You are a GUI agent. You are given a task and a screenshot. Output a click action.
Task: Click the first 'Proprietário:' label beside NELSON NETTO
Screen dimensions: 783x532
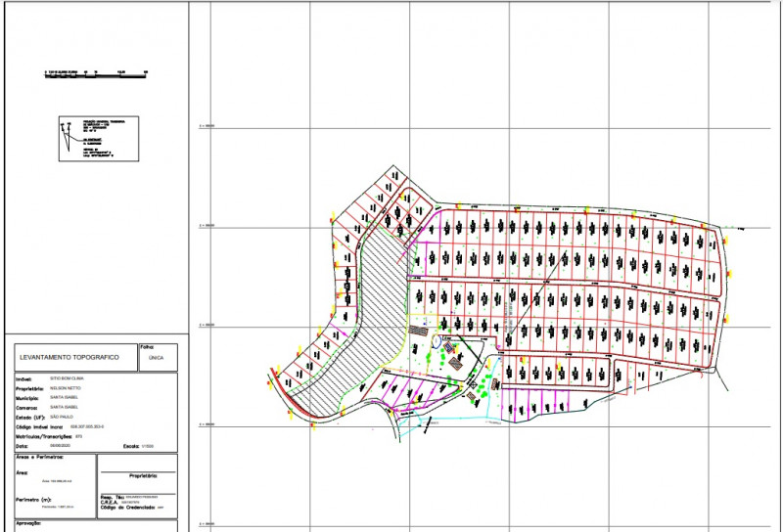click(x=29, y=389)
